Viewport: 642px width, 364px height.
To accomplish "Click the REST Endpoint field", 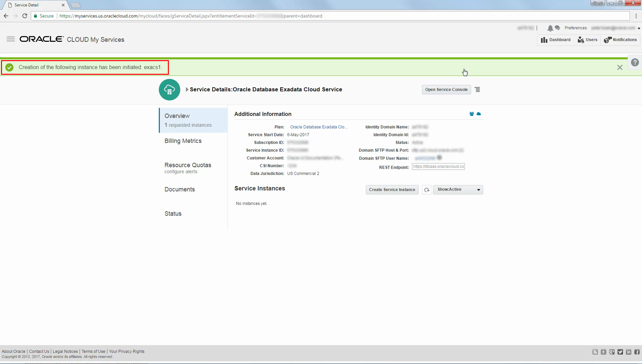I will [x=438, y=167].
